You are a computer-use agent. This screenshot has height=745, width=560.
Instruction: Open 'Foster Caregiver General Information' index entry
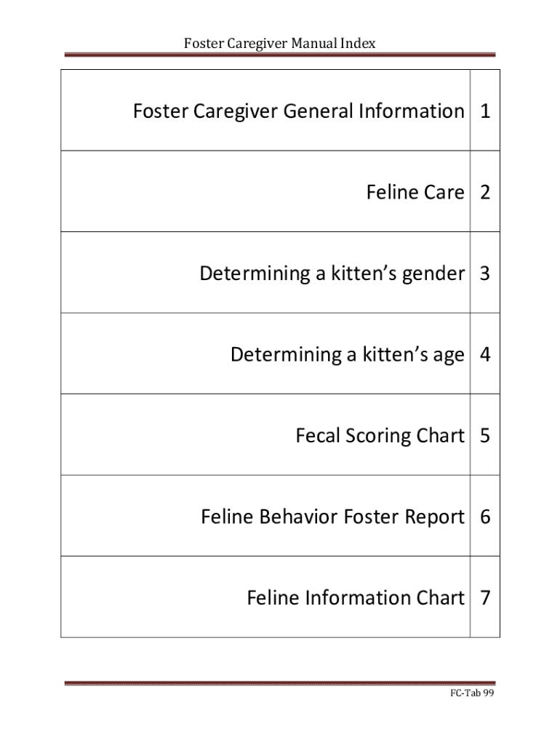tap(298, 111)
